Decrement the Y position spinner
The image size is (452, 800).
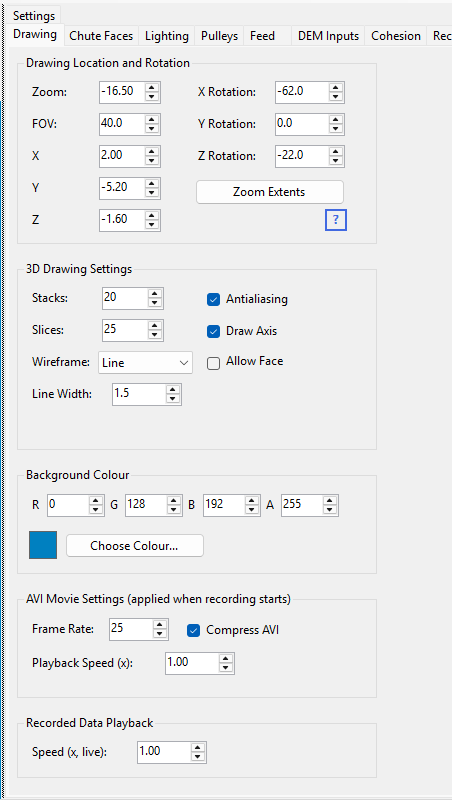tap(153, 193)
